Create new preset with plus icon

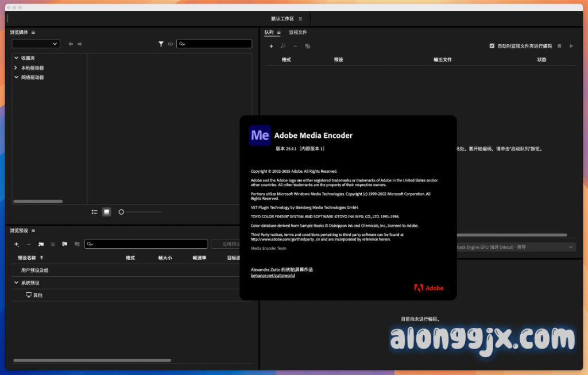(17, 244)
